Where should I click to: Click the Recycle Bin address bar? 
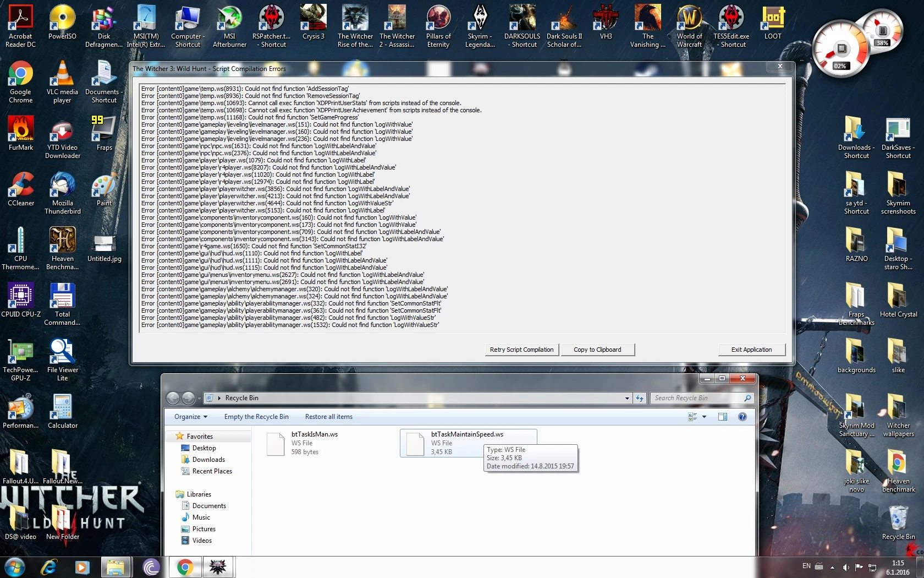point(418,398)
